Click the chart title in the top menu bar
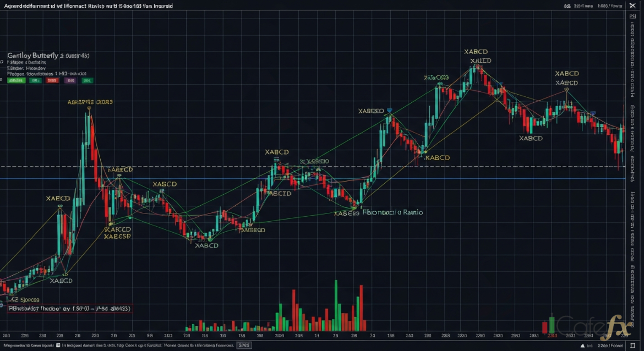The image size is (644, 351). pyautogui.click(x=88, y=6)
